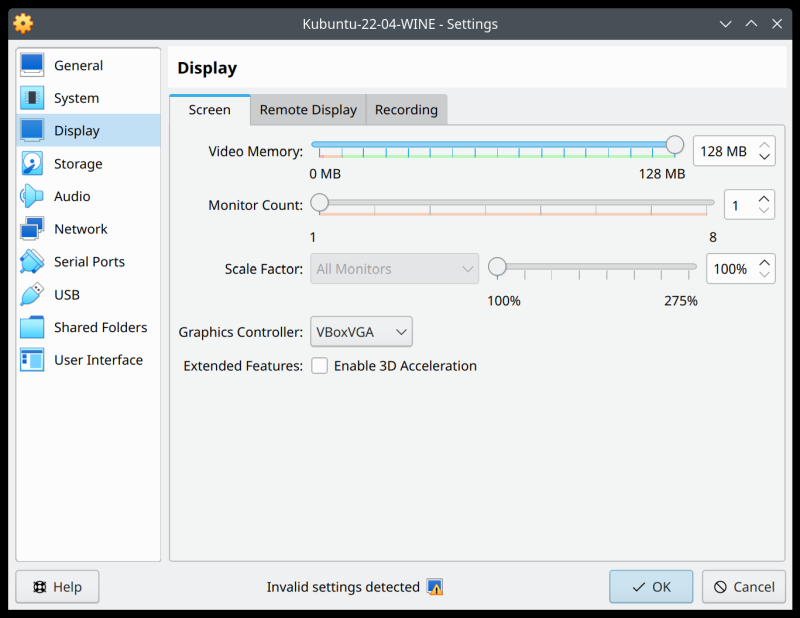Enable 3D Acceleration checkbox
Image resolution: width=800 pixels, height=618 pixels.
click(x=320, y=366)
